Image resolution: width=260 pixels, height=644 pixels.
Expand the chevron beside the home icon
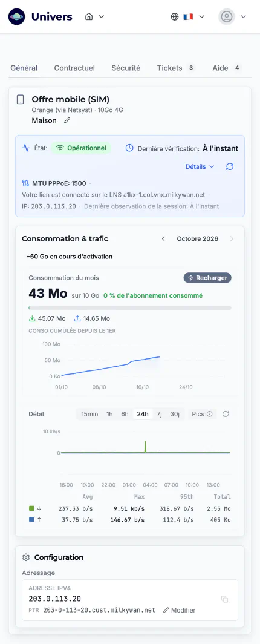point(102,16)
